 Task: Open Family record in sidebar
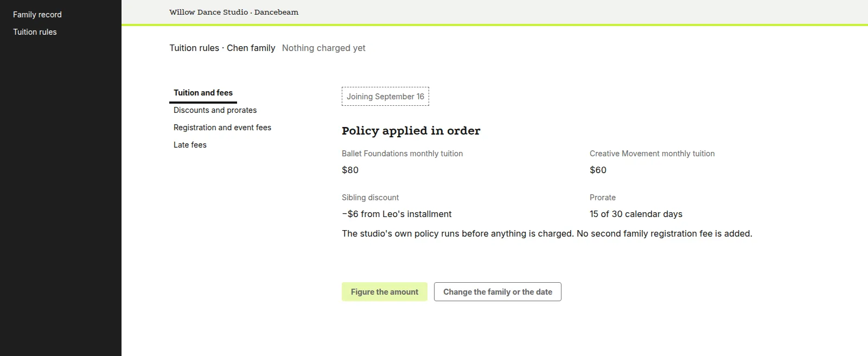click(37, 15)
